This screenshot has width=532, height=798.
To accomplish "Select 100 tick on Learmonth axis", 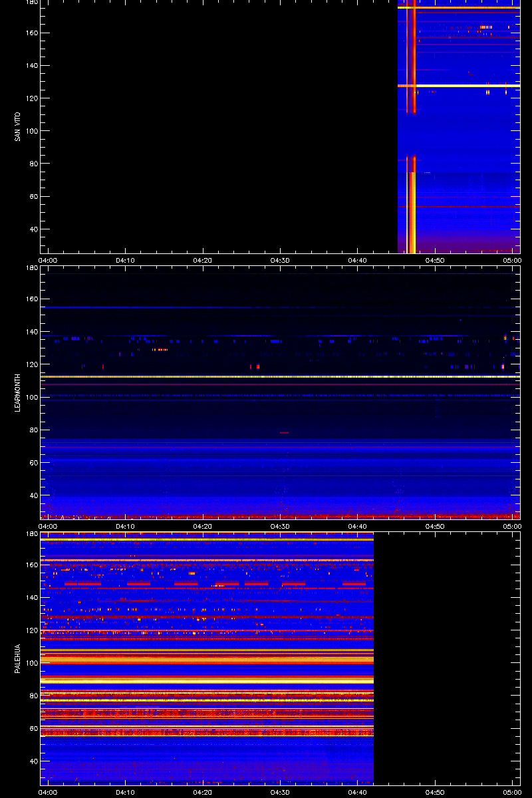I will (x=31, y=397).
